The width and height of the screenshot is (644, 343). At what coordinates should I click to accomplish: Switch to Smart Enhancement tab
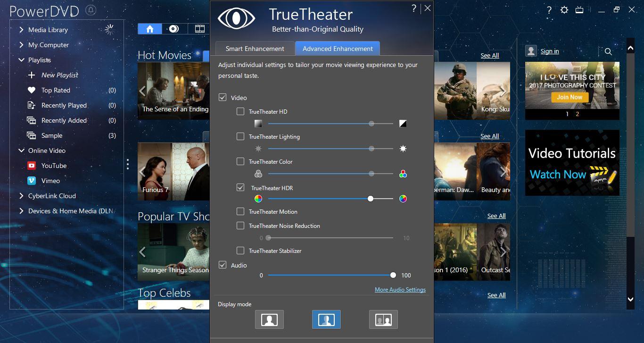point(255,49)
